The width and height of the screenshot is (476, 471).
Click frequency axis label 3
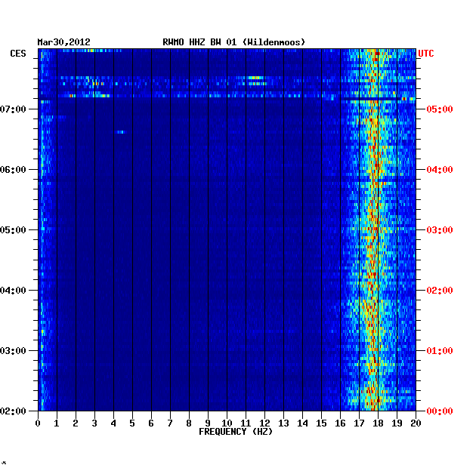pyautogui.click(x=94, y=423)
